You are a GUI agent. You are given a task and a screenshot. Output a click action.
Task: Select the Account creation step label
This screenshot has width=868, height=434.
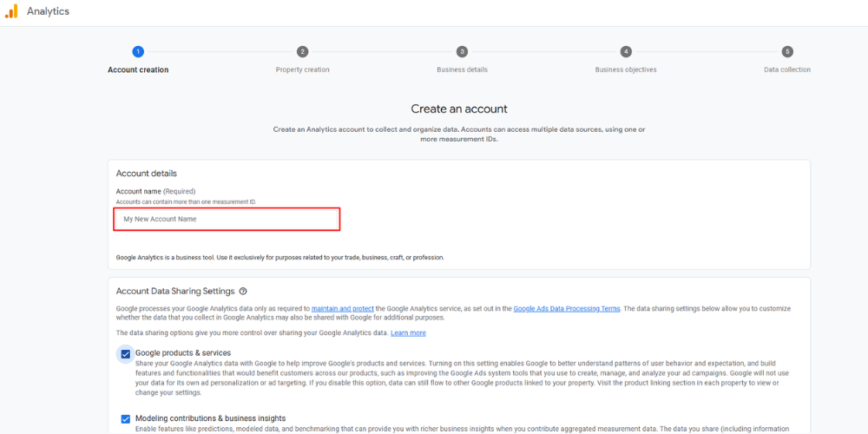(x=138, y=69)
